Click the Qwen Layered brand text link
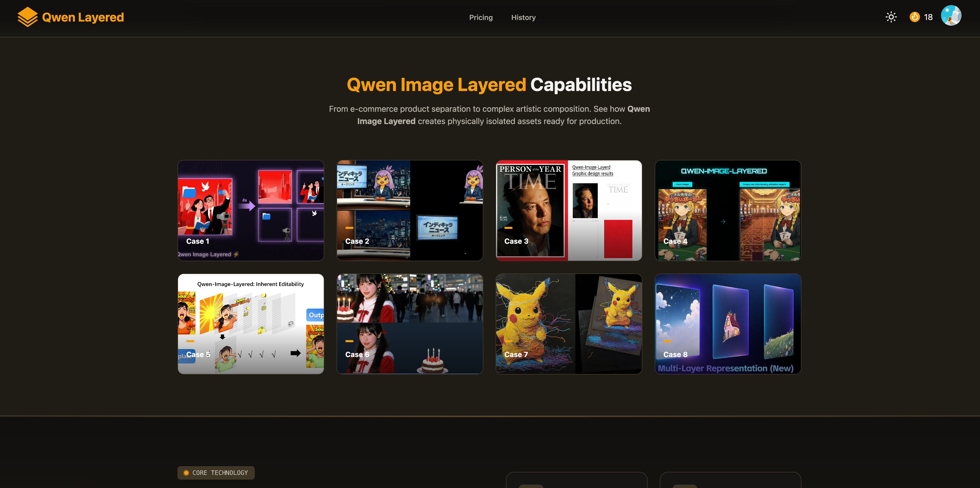 [83, 17]
